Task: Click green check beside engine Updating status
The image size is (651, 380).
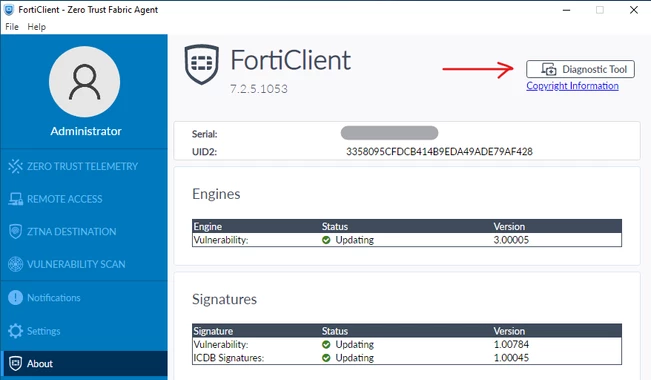Action: pos(326,240)
